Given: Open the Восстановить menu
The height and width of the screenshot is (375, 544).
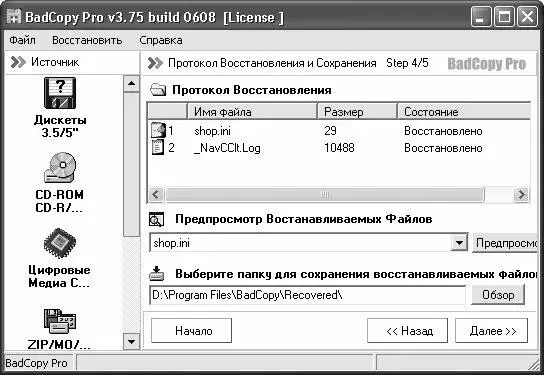Looking at the screenshot, I should click(87, 40).
